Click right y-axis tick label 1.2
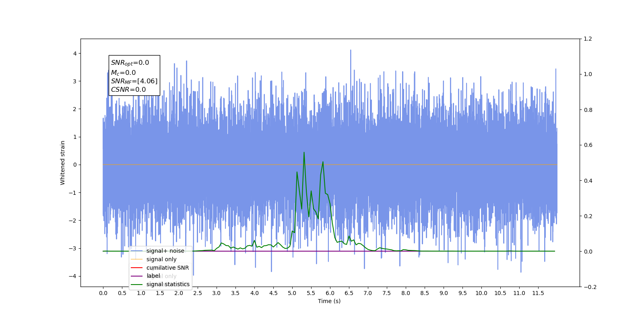The height and width of the screenshot is (322, 644). 588,39
